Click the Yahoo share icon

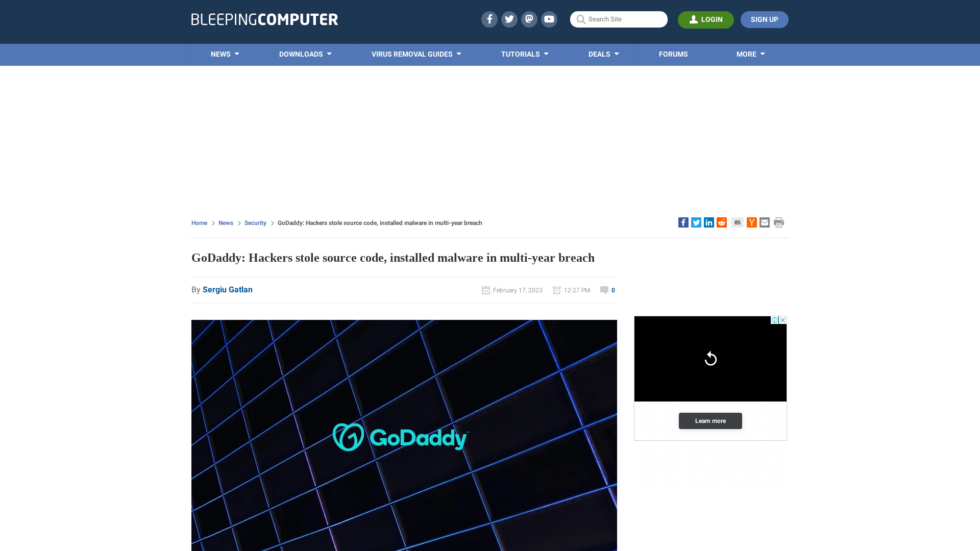click(x=751, y=222)
